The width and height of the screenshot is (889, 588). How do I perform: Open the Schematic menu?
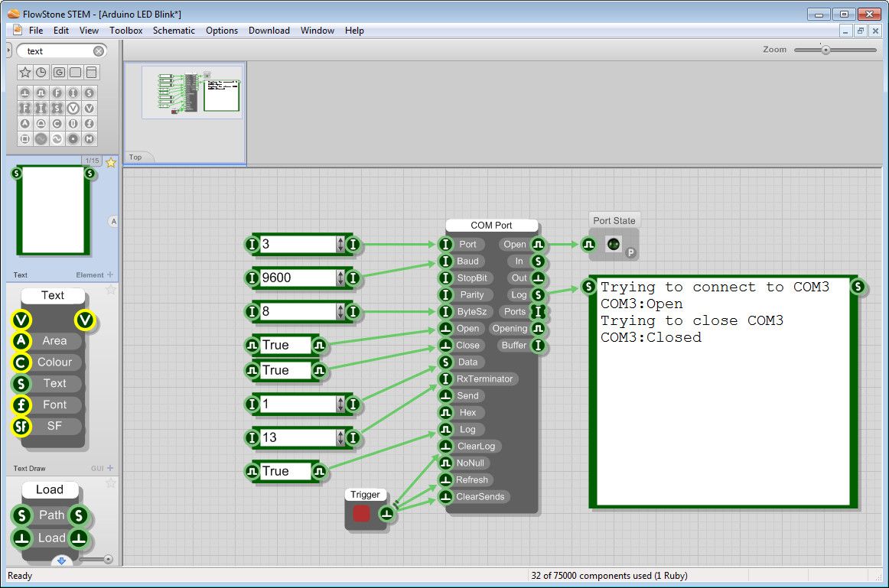174,31
